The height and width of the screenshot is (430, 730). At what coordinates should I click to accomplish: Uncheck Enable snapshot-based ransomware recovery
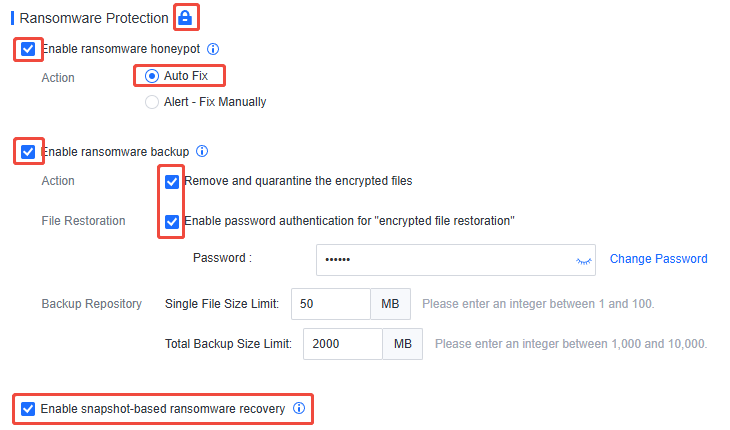click(x=28, y=409)
